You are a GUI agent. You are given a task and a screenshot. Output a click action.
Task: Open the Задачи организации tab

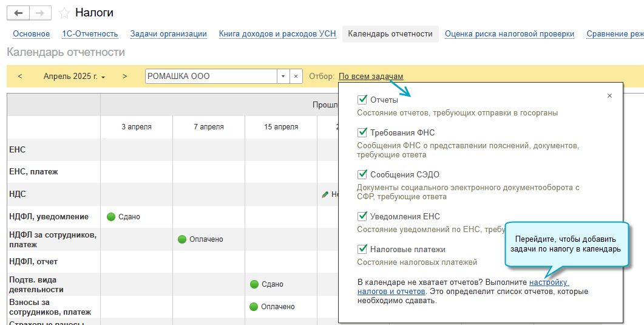pos(168,34)
